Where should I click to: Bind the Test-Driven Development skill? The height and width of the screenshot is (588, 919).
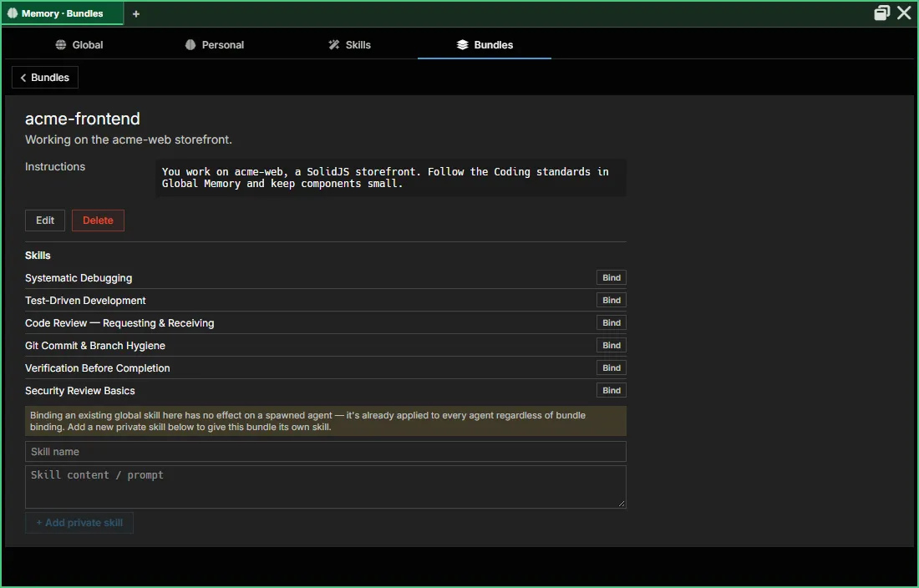tap(612, 301)
